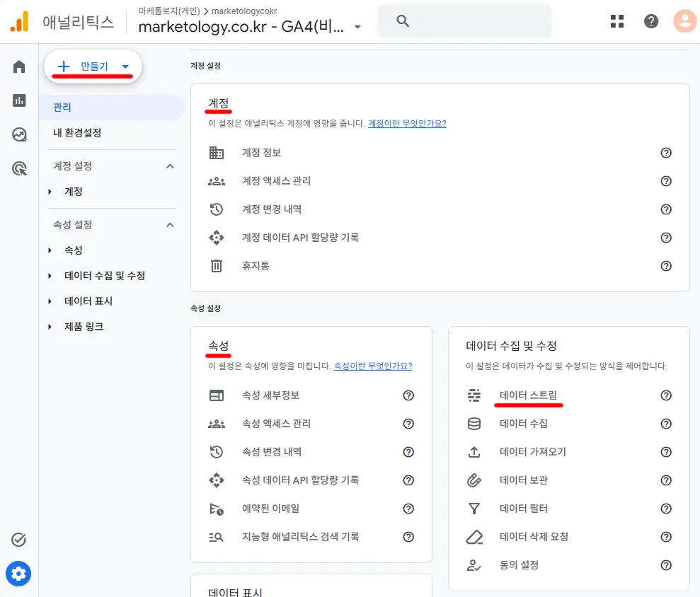Open 계정 데이터 API 할당량 기록
The width and height of the screenshot is (700, 597).
coord(300,238)
